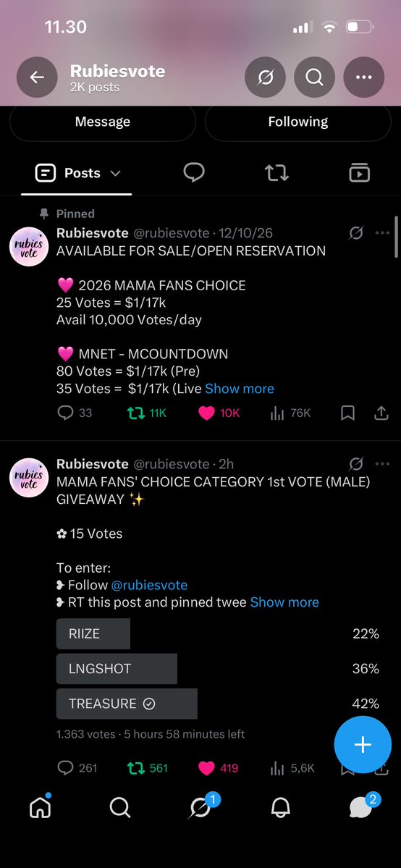Tap the Grok icon in header
401x868 pixels.
[266, 77]
